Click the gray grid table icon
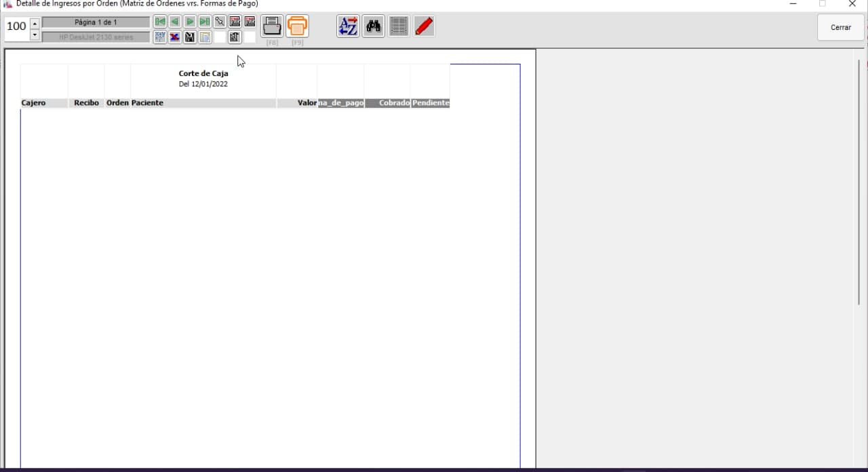 [399, 26]
